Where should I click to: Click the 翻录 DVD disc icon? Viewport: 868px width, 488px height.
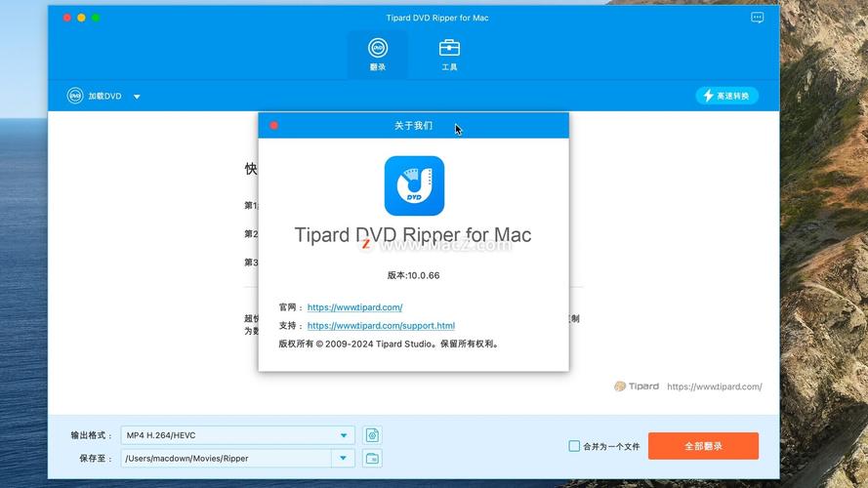coord(378,48)
